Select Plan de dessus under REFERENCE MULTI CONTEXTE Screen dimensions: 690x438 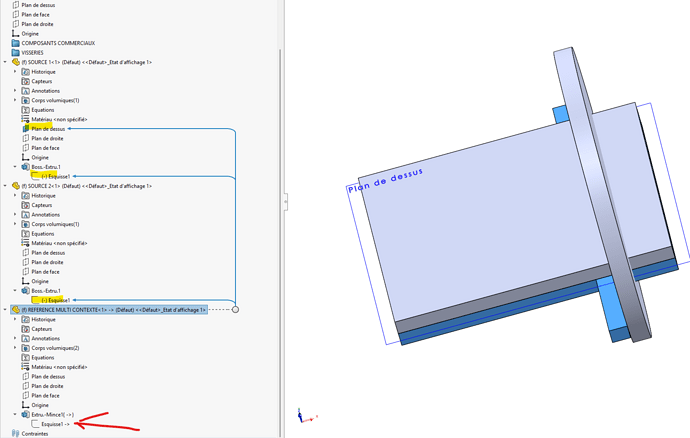click(48, 376)
